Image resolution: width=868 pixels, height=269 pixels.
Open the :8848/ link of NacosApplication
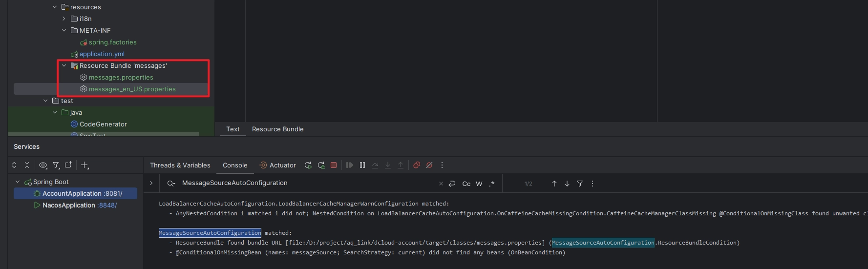(107, 205)
